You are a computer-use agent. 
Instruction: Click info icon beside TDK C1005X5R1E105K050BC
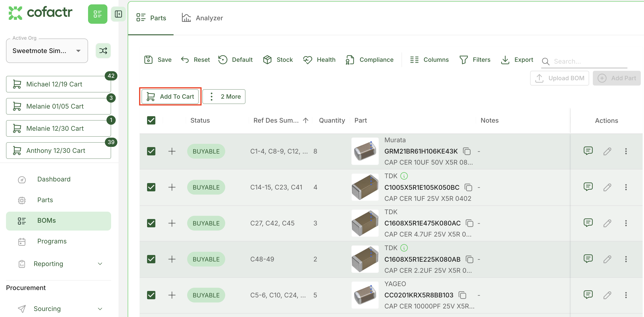click(404, 176)
